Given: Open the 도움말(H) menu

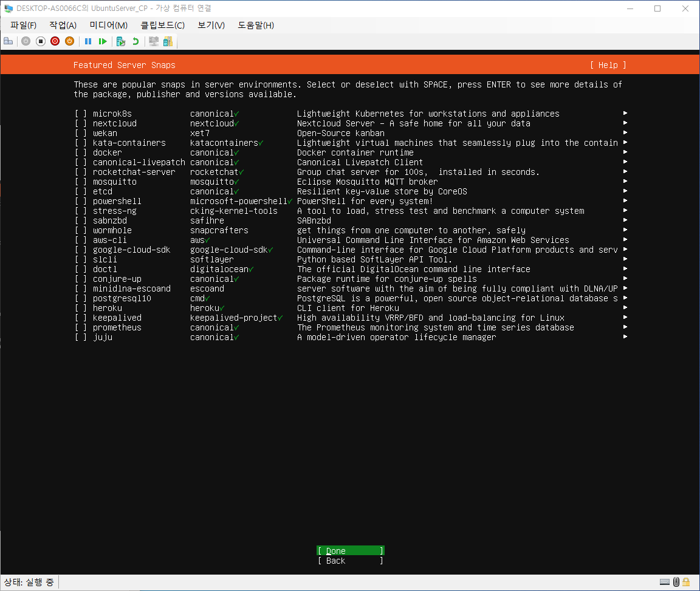Looking at the screenshot, I should pos(256,26).
